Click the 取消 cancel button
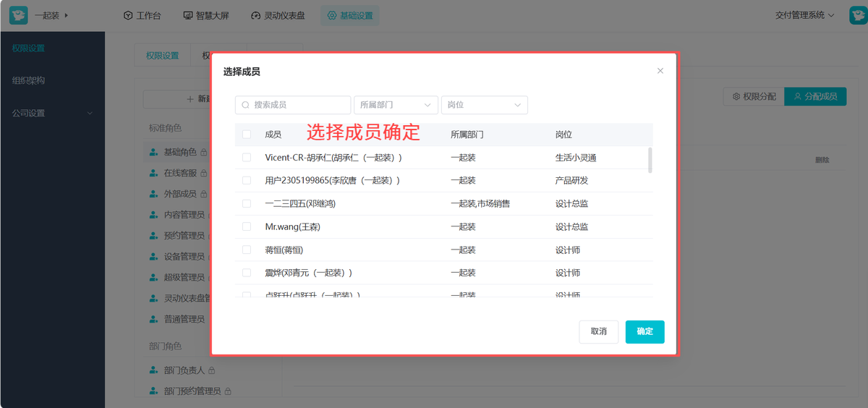 (599, 331)
